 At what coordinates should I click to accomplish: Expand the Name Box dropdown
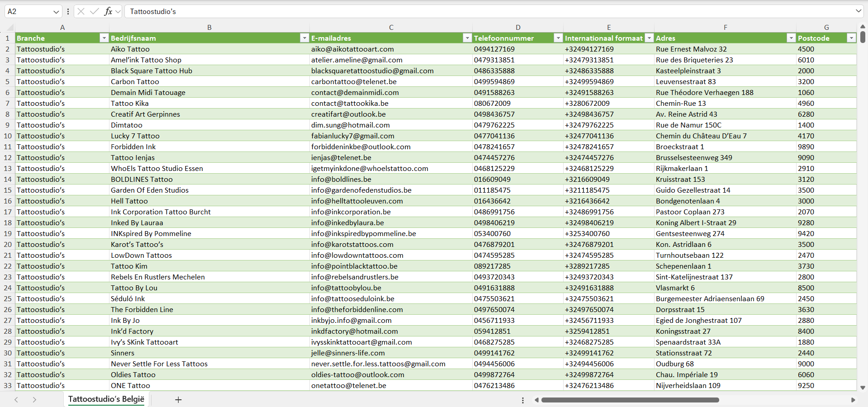pos(56,12)
